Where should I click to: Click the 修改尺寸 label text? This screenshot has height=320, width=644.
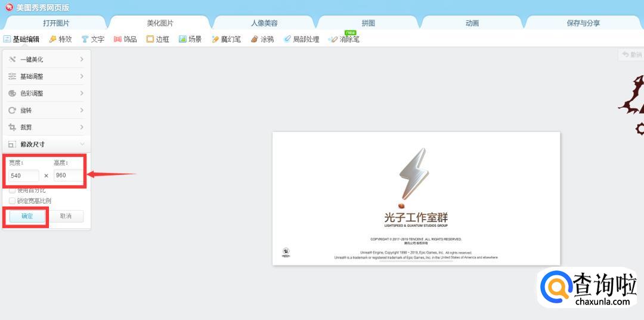pyautogui.click(x=32, y=144)
